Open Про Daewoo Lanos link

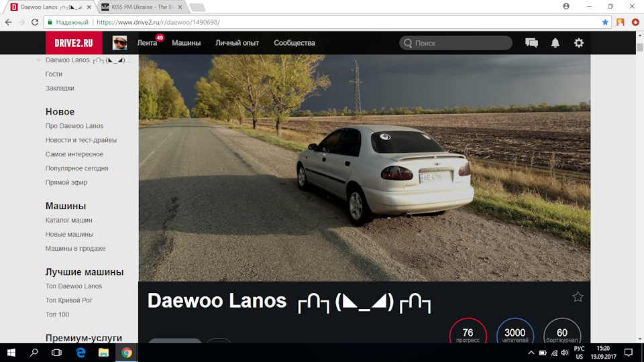click(x=74, y=125)
